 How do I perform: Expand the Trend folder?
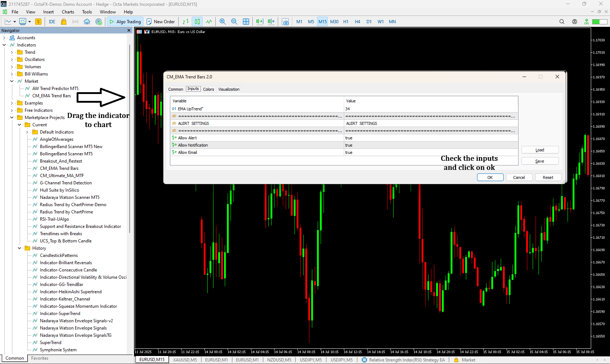pos(12,52)
